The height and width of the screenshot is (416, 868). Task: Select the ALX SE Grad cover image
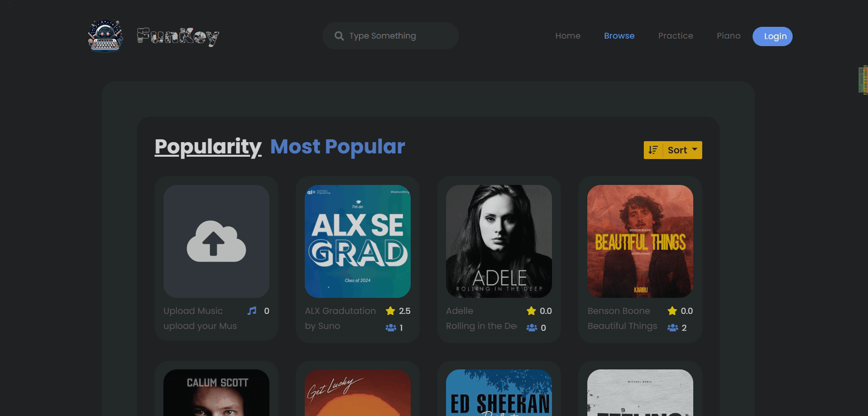[x=357, y=241]
